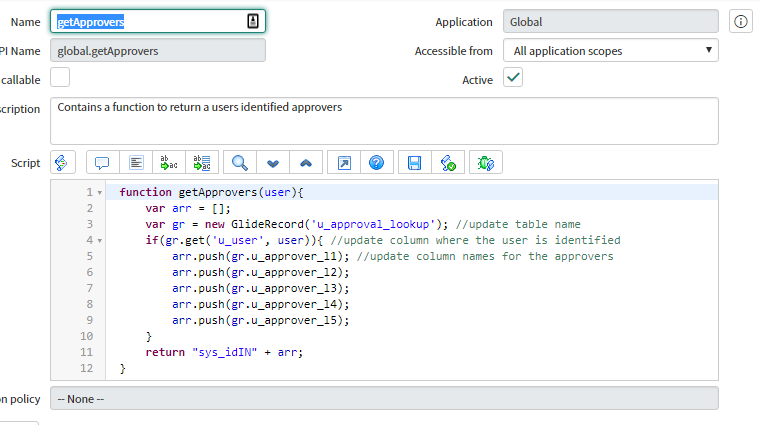Click line 'arr.push(gr.u_approver_l2);'

(260, 272)
